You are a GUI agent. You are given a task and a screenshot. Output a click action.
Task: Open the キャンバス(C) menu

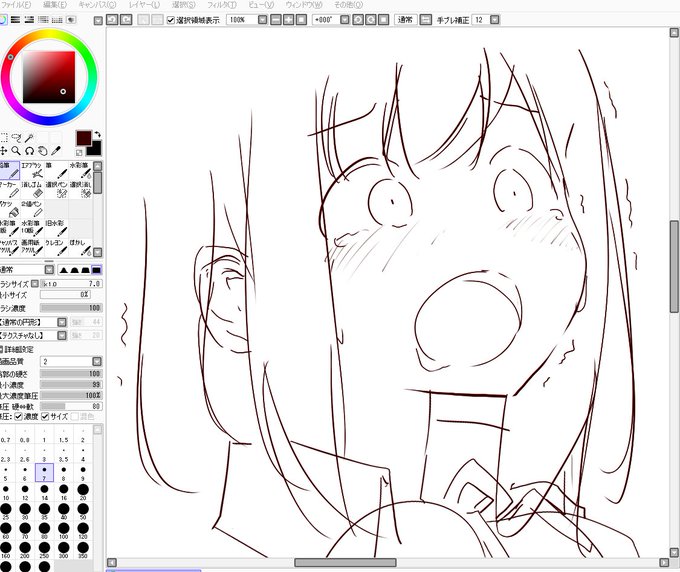coord(98,5)
